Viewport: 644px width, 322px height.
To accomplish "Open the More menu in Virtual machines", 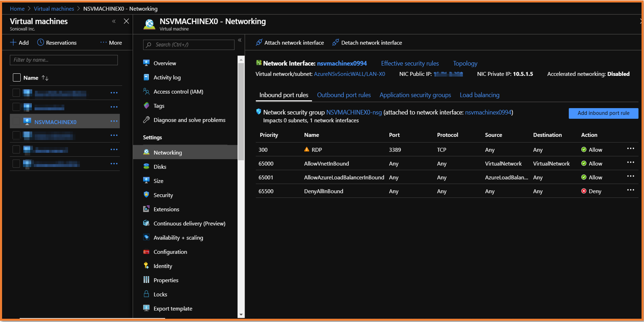I will pos(111,42).
